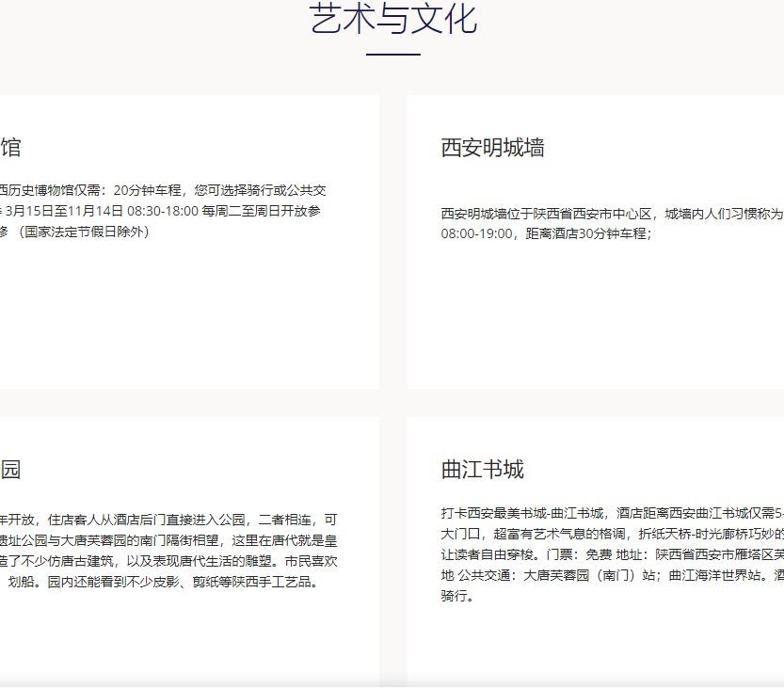Viewport: 784px width, 689px height.
Task: Open the 曲江书城 card title
Action: pos(482,470)
